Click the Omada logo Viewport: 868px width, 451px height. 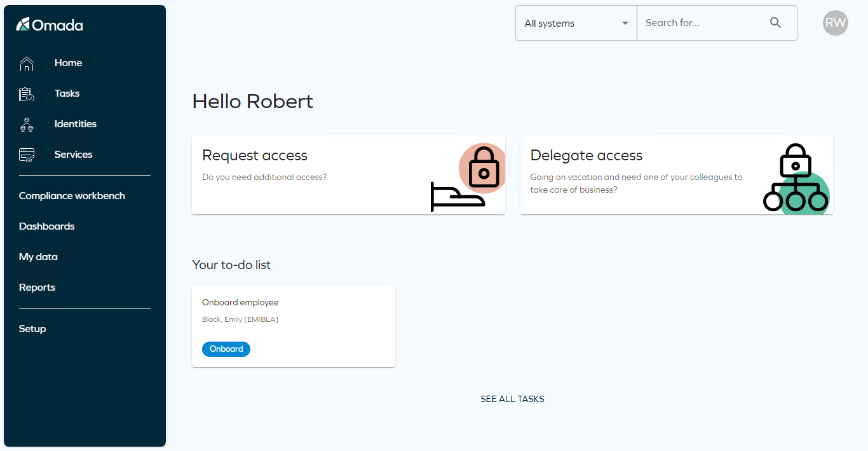pos(50,25)
